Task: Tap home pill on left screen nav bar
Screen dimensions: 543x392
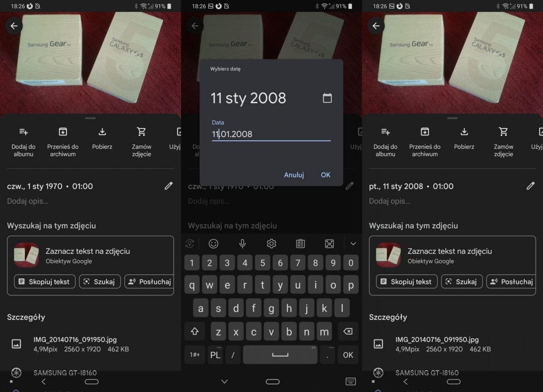Action: (91, 382)
